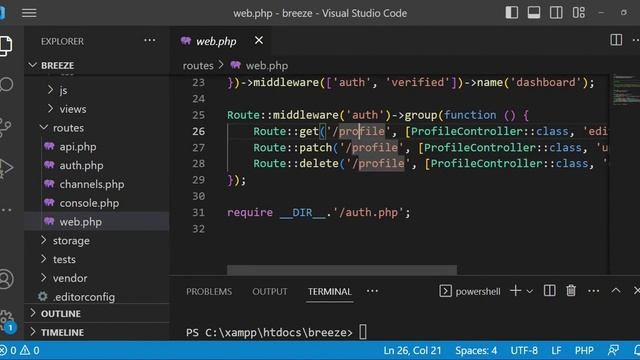Viewport: 640px width, 360px height.
Task: Click errors and warnings status indicator
Action: click(20, 350)
